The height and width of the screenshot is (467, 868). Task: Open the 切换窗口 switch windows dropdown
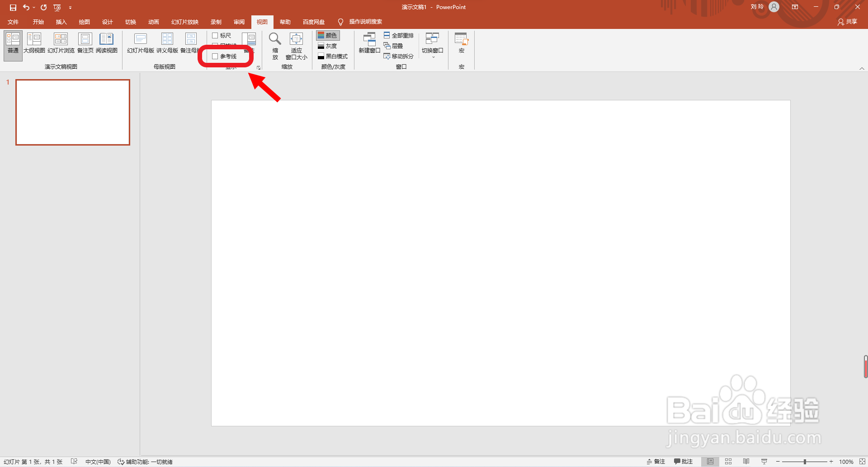pyautogui.click(x=433, y=45)
